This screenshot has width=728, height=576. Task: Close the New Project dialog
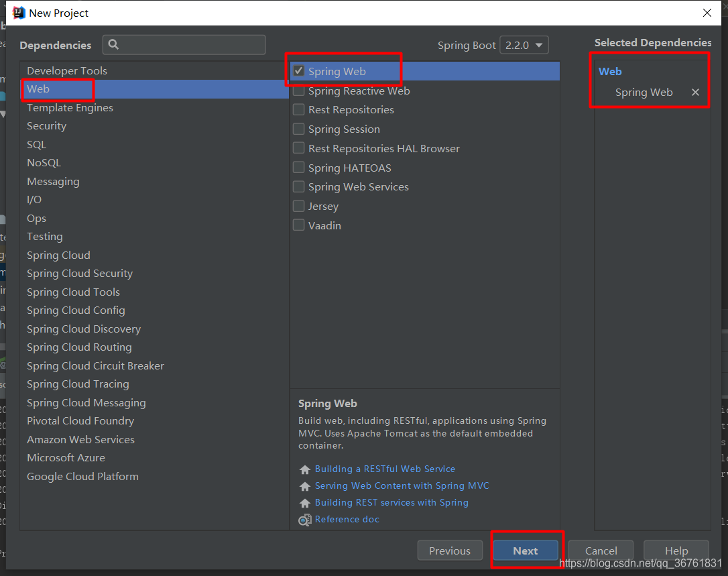point(707,13)
